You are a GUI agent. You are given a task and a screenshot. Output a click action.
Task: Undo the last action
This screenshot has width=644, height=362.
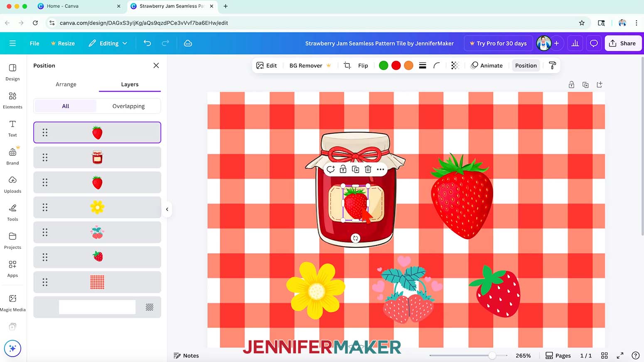pos(147,43)
